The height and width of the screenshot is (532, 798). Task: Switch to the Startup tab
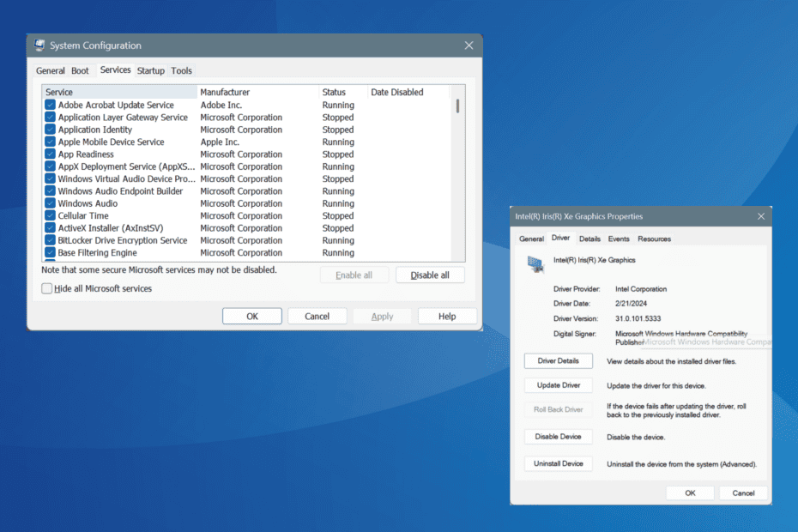[x=151, y=70]
